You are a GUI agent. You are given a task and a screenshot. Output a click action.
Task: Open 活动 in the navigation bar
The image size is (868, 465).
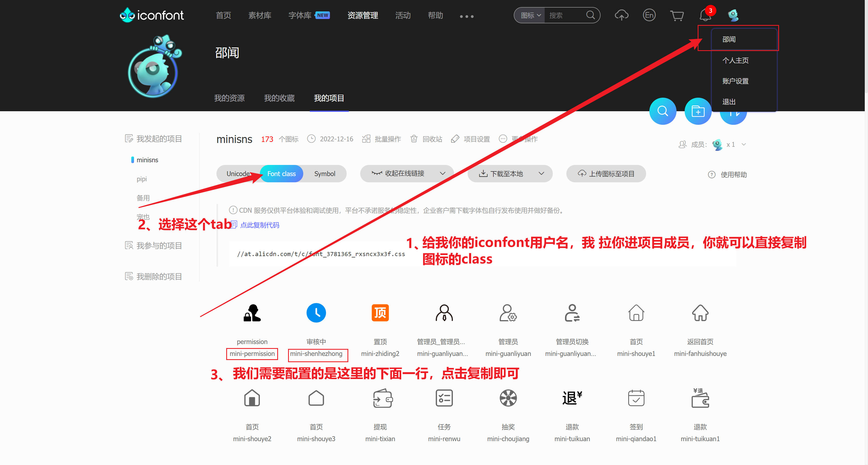[403, 15]
